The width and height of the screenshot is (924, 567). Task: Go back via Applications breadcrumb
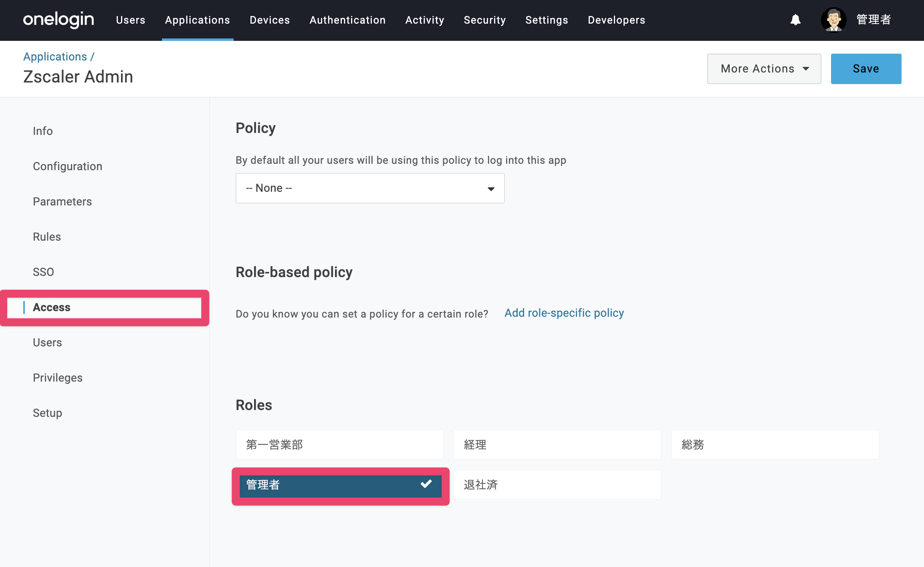tap(55, 56)
